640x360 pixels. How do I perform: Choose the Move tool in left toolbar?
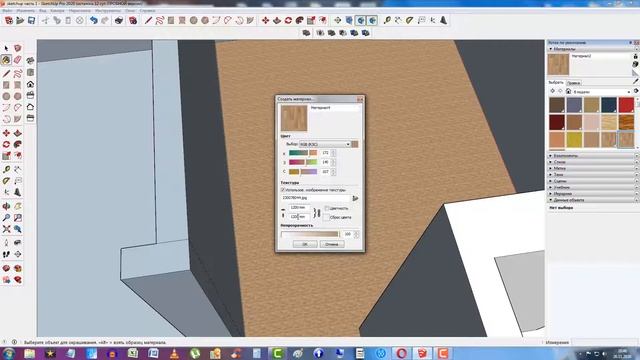(6, 133)
